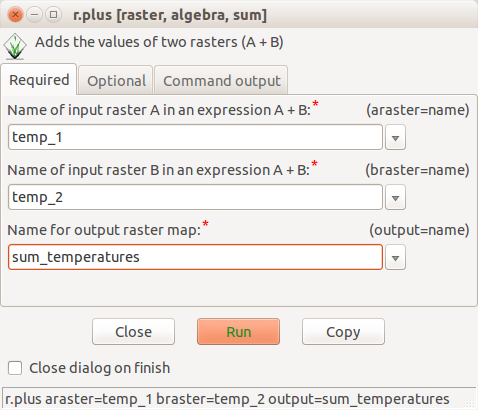Enable Close dialog on finish checkbox
The image size is (478, 410).
tap(15, 368)
